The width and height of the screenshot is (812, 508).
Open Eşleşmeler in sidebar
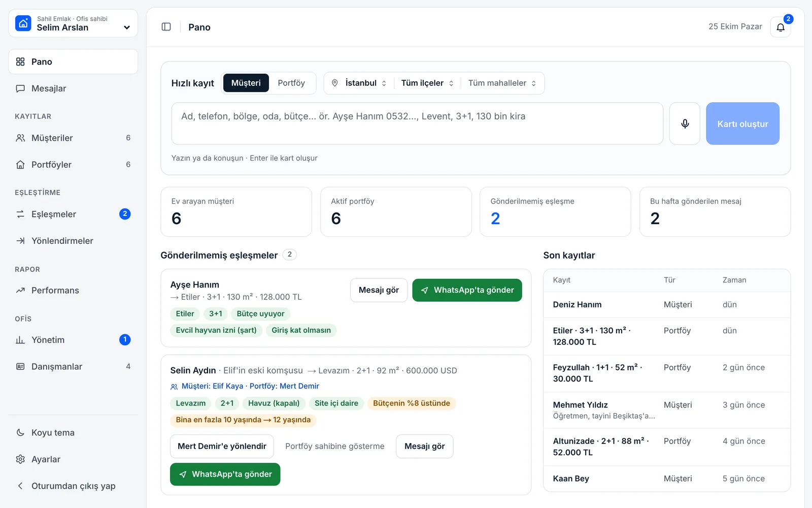pyautogui.click(x=73, y=214)
